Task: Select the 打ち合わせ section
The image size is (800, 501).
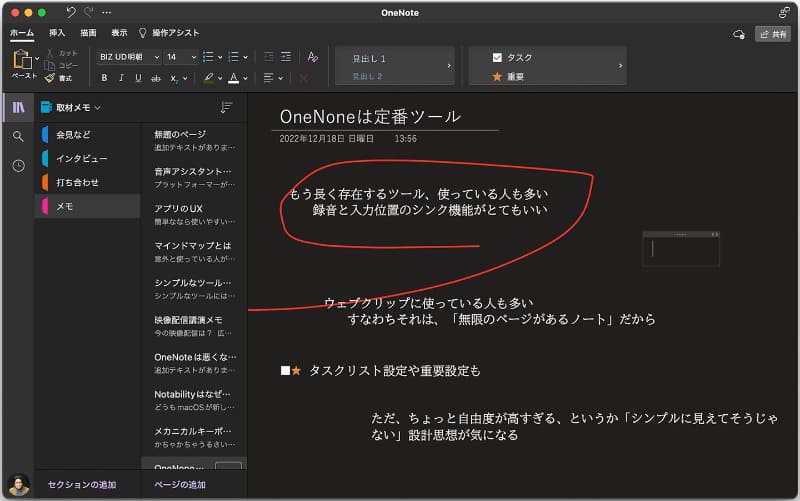Action: pyautogui.click(x=87, y=182)
